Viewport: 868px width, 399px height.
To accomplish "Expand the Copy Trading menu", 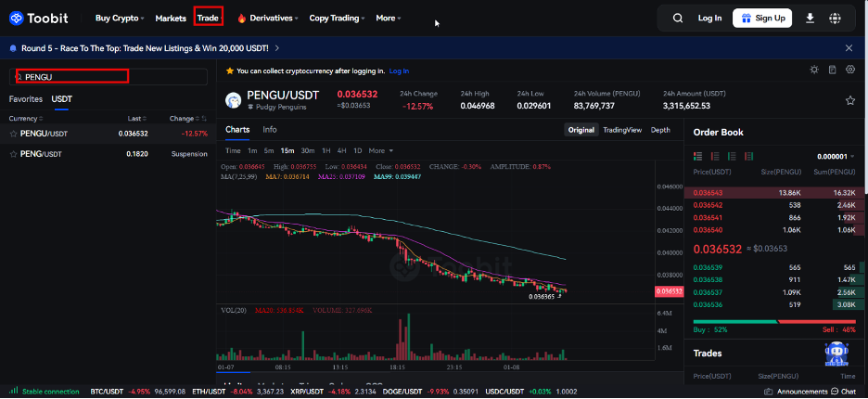I will (338, 19).
